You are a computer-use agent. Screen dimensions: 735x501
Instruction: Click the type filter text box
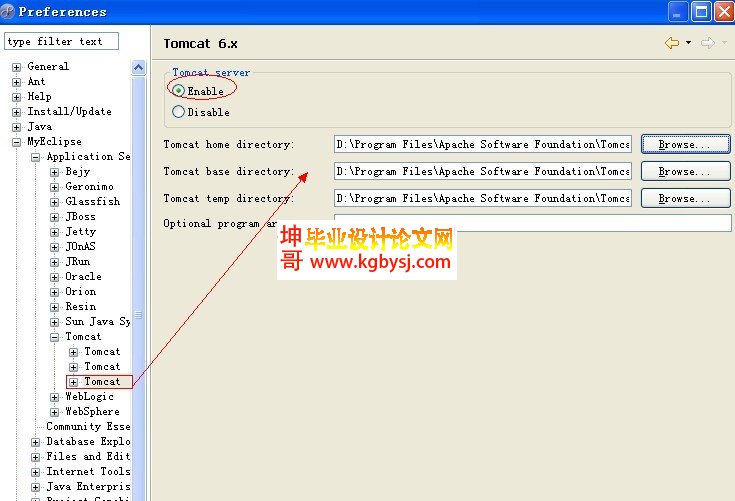pos(61,41)
